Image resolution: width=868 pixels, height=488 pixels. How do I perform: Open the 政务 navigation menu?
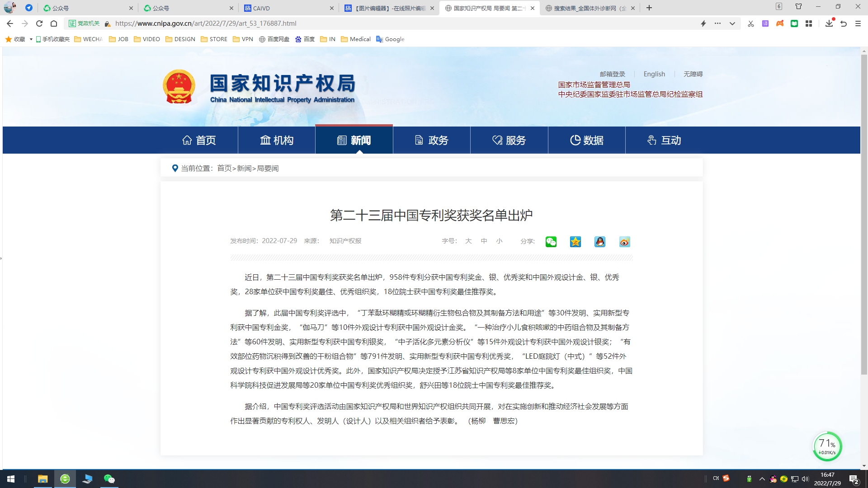pos(431,140)
